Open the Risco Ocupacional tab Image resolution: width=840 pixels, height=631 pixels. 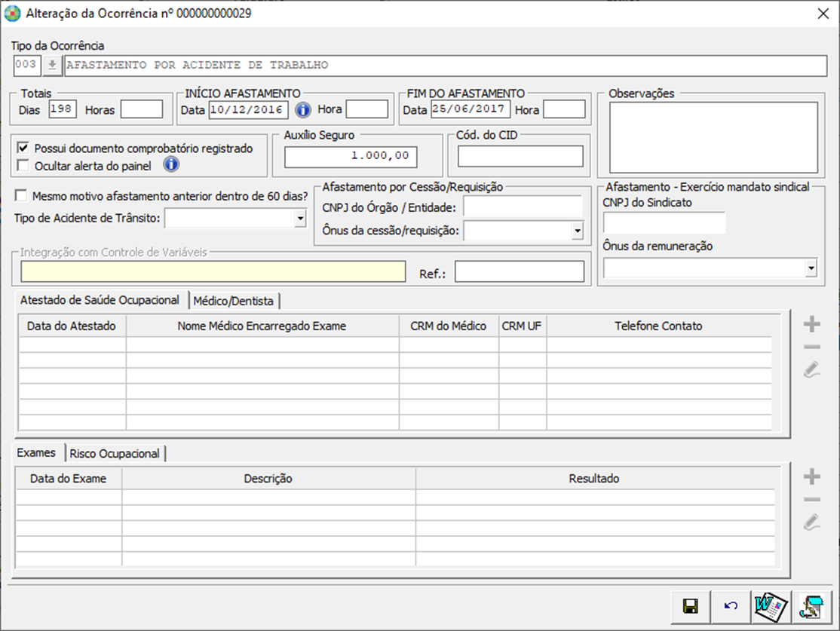click(115, 454)
